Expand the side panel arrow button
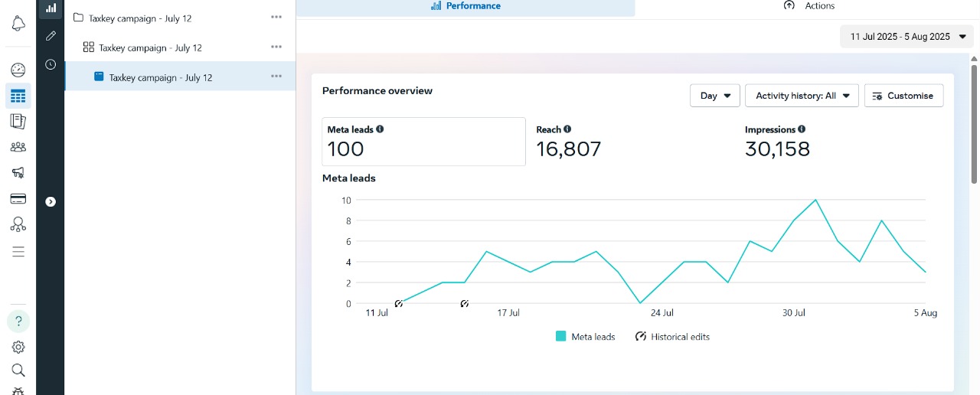Screen dimensions: 980x395 click(x=51, y=201)
